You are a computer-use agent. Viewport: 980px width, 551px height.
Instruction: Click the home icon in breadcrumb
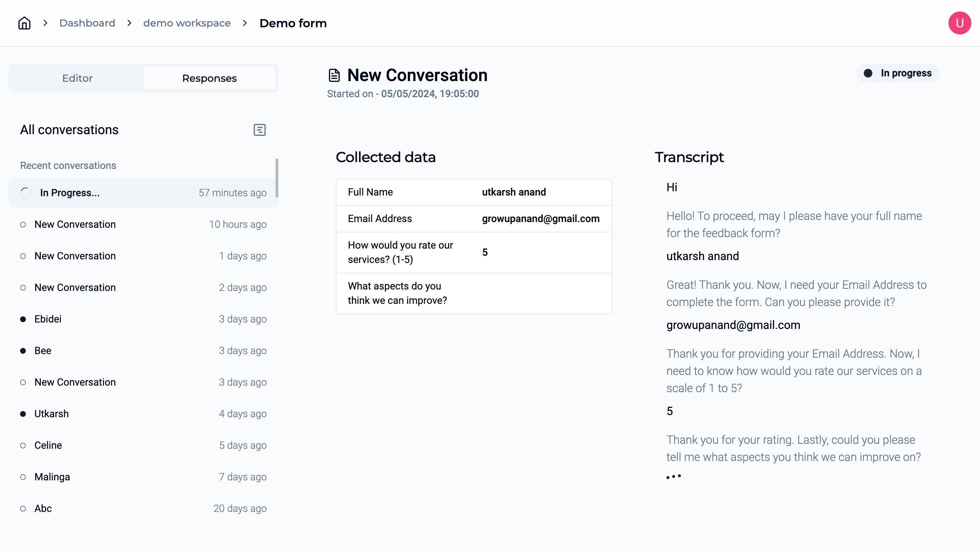(24, 23)
